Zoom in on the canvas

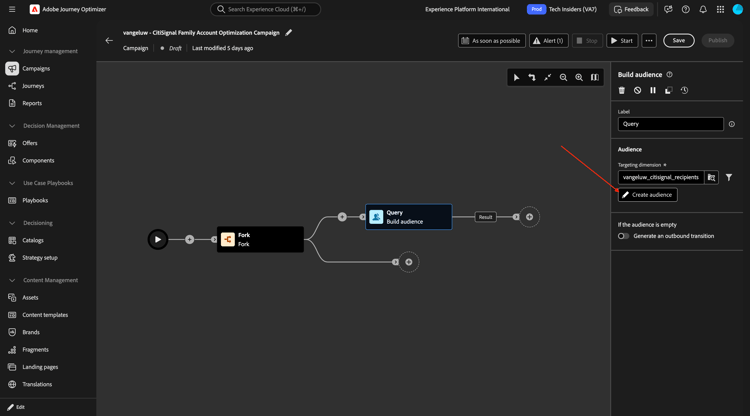[x=579, y=77]
